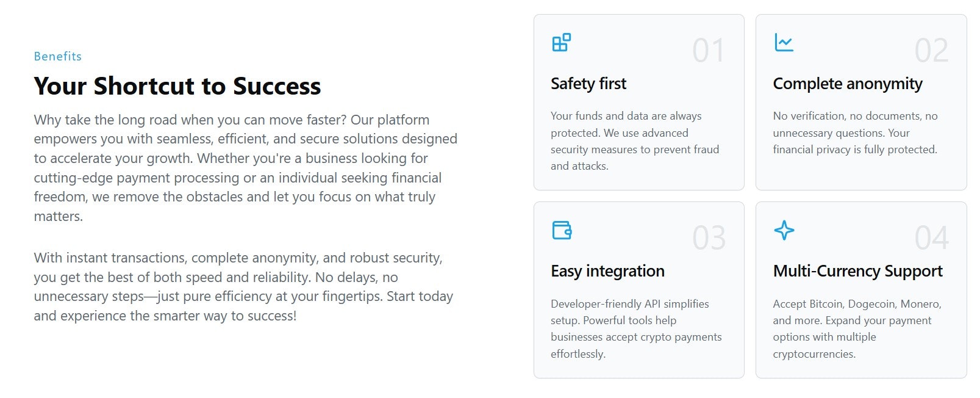Click the 03 number on third card

(709, 238)
